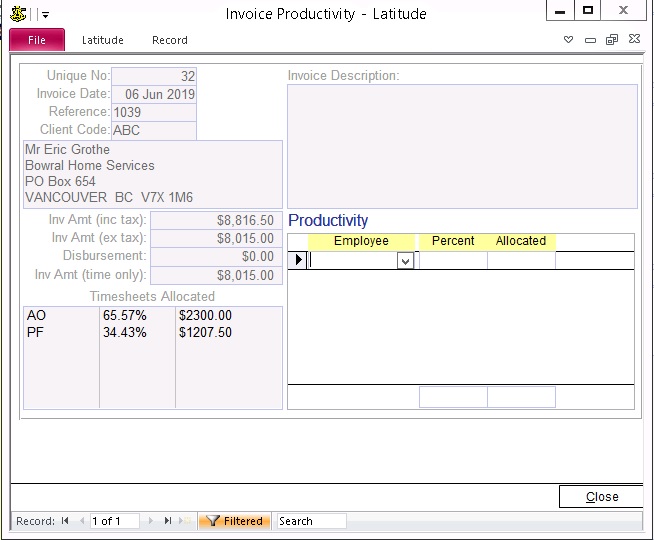This screenshot has width=654, height=540.
Task: Go to last record navigation icon
Action: [168, 521]
